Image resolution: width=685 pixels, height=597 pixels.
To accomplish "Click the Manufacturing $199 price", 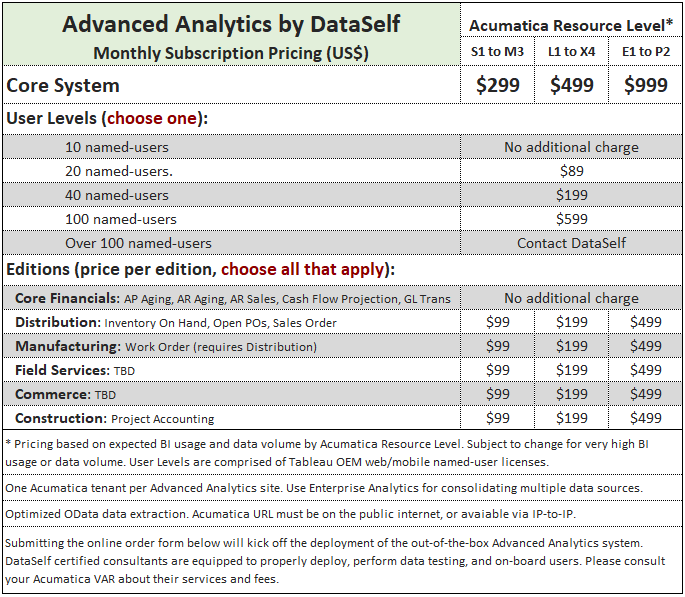I will [x=571, y=346].
